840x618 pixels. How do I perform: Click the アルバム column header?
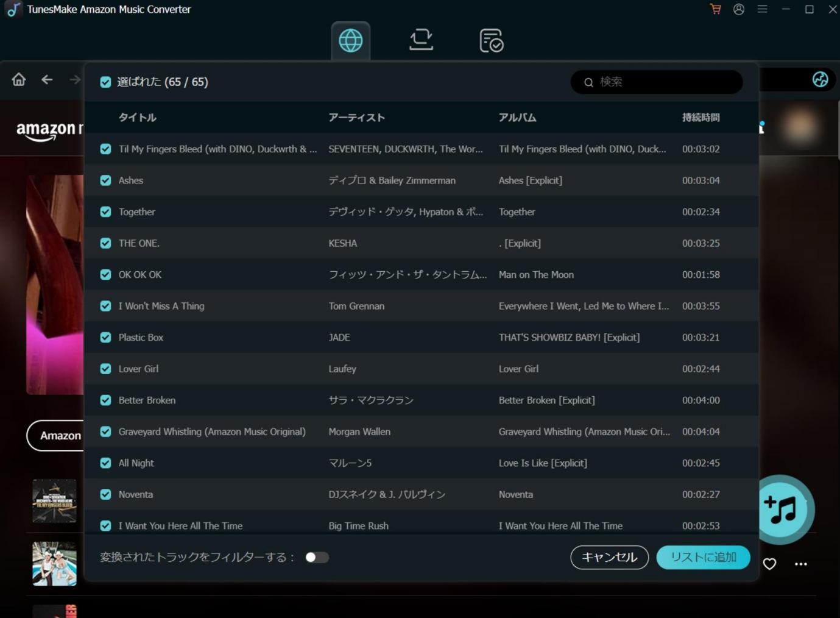[517, 117]
